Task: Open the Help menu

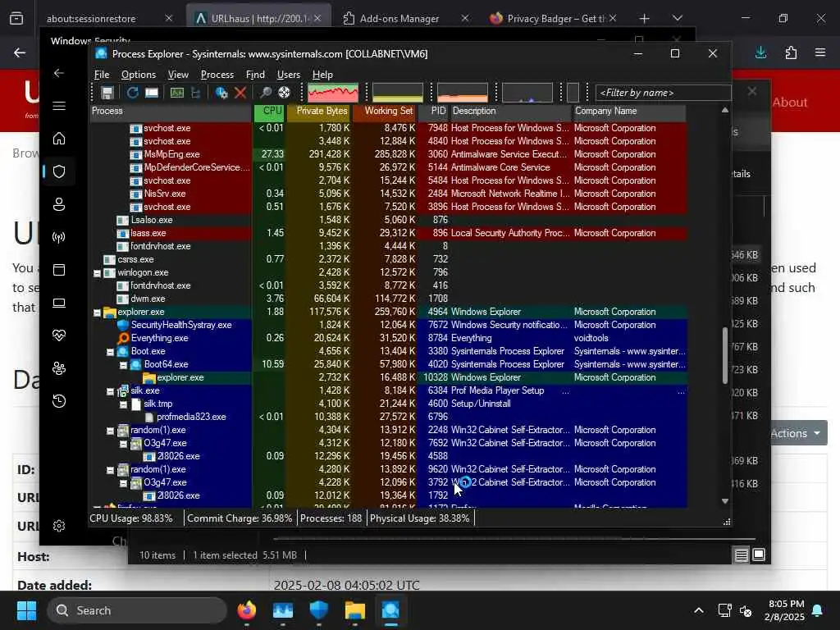Action: pos(322,75)
